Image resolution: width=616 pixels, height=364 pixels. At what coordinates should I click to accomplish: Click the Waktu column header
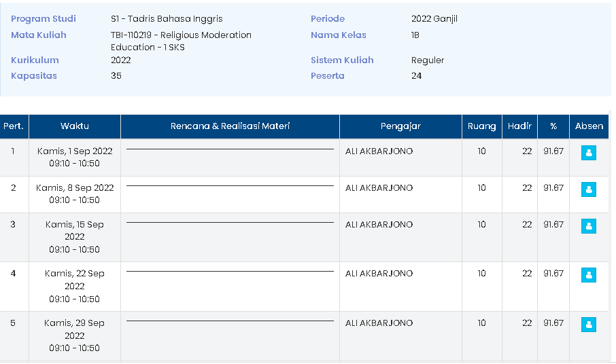point(75,126)
